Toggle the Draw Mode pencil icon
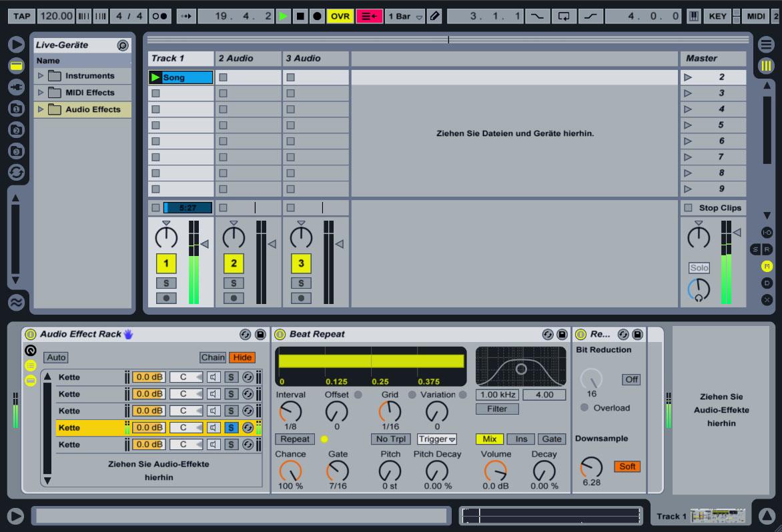Viewport: 782px width, 532px height. (435, 16)
